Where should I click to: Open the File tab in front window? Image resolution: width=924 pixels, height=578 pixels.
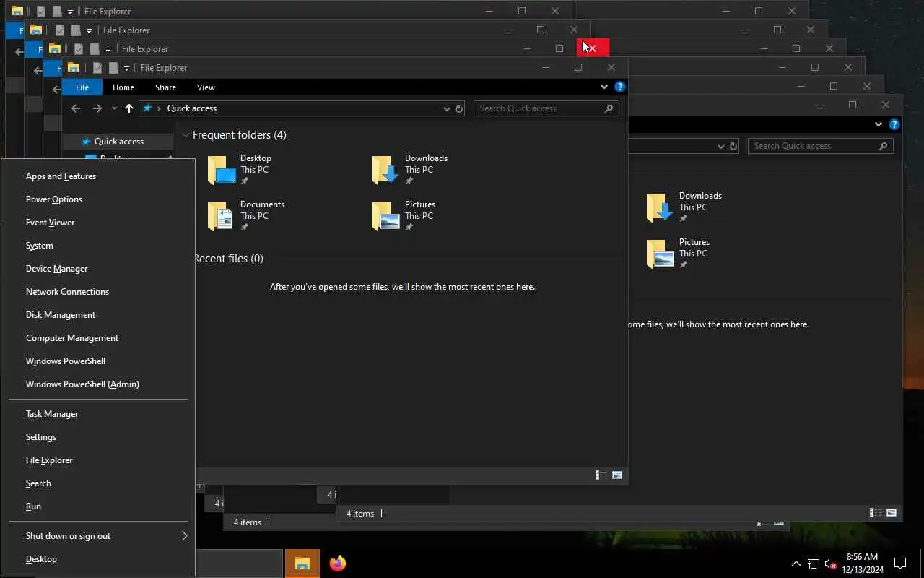(x=82, y=87)
